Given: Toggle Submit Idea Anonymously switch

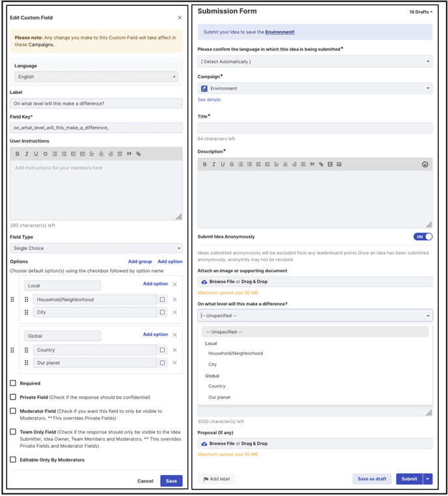Looking at the screenshot, I should 423,237.
